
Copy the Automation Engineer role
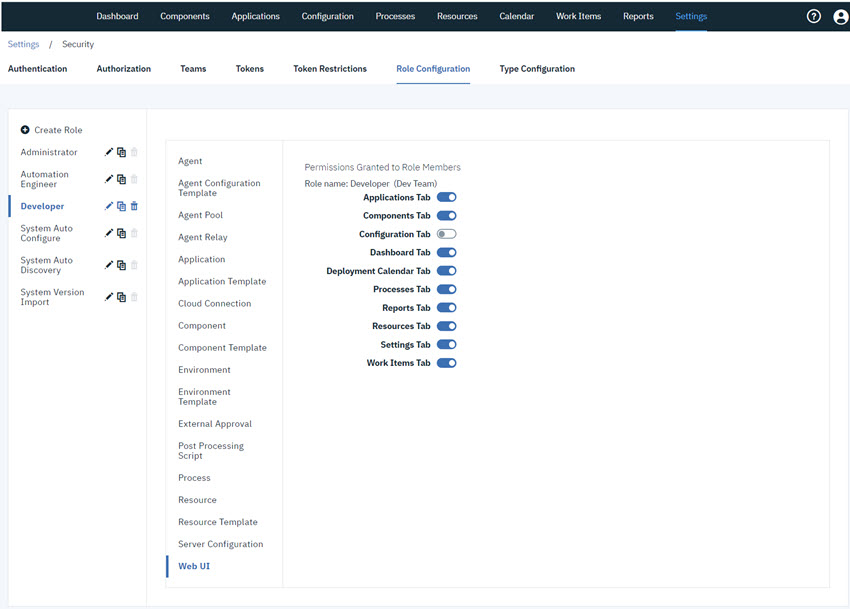coord(122,179)
